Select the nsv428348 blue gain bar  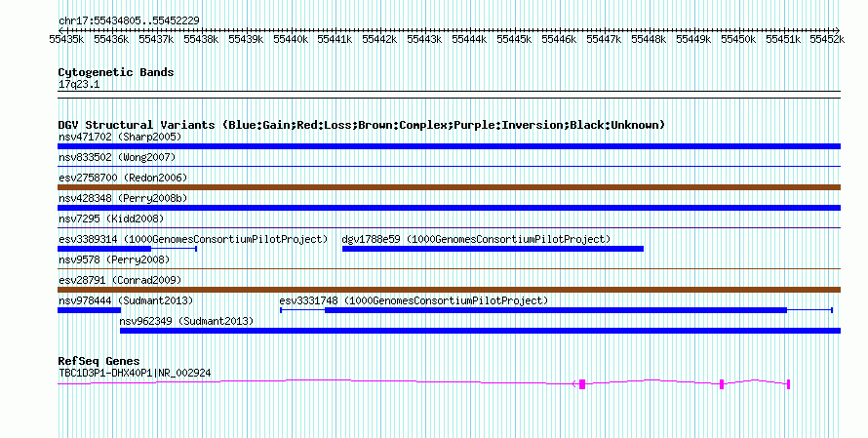[x=449, y=208]
